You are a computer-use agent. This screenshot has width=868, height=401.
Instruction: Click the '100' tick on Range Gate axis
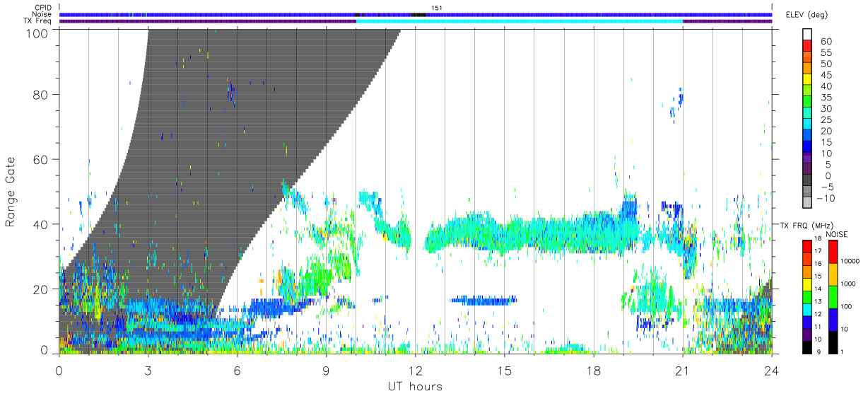coord(38,33)
